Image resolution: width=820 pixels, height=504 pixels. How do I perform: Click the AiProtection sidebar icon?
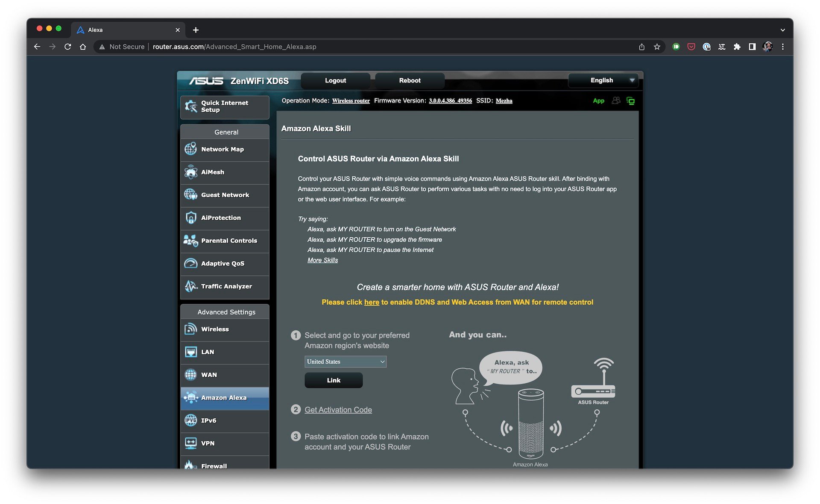coord(190,217)
